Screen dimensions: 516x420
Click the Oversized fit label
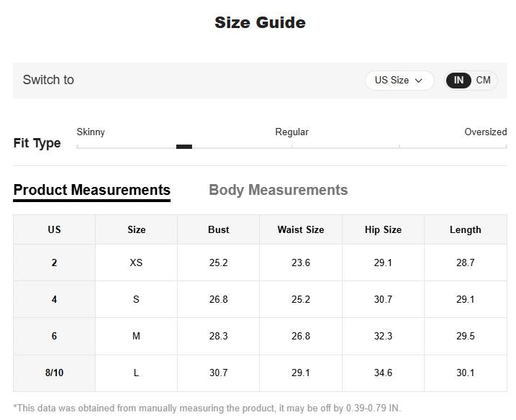[485, 132]
